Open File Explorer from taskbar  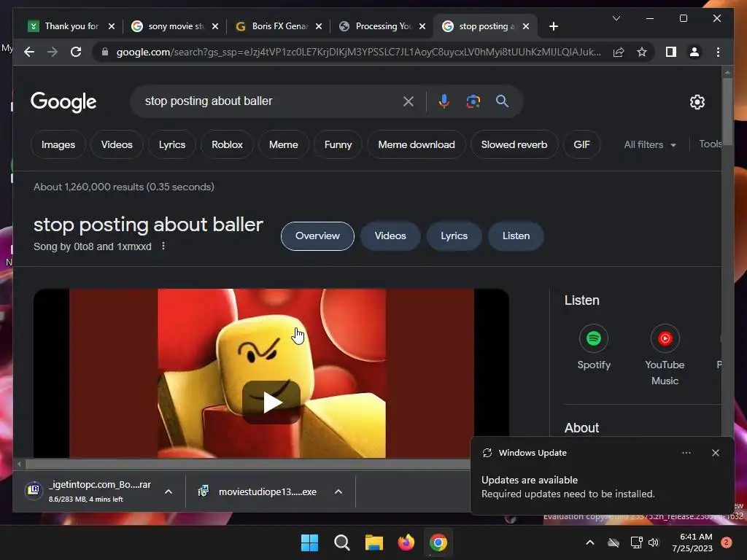374,542
